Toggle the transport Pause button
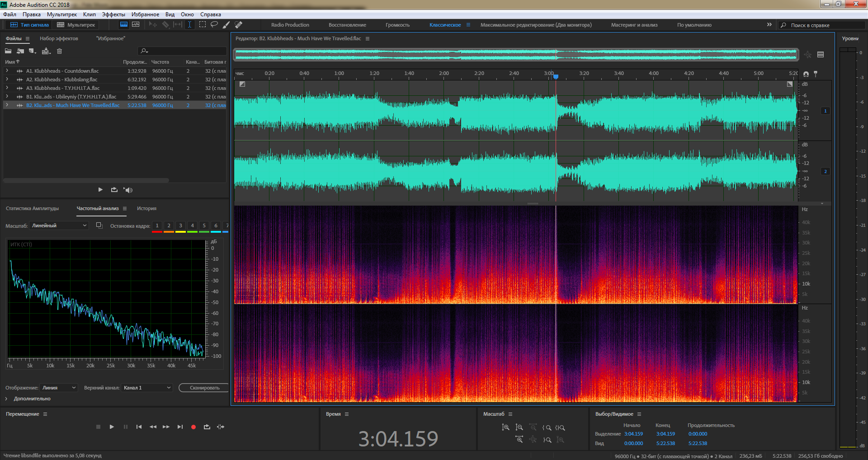Viewport: 868px width, 460px height. click(x=125, y=427)
